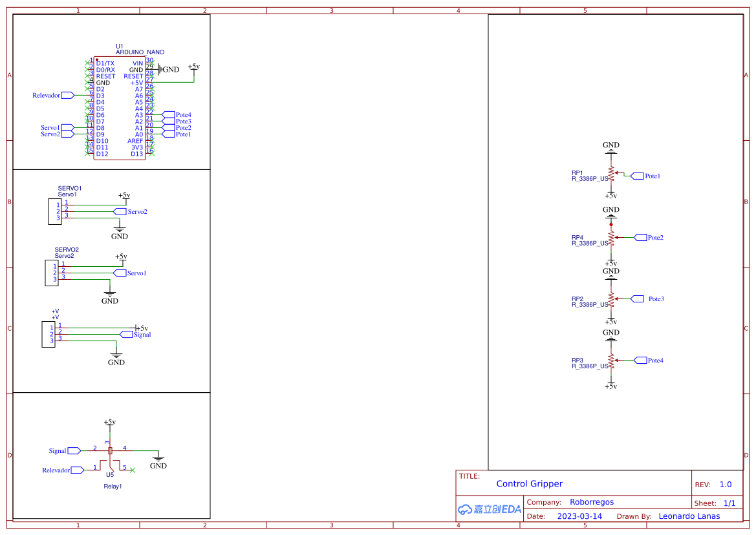Image resolution: width=756 pixels, height=535 pixels.
Task: Select the RP4 potentiometer symbol
Action: 611,237
